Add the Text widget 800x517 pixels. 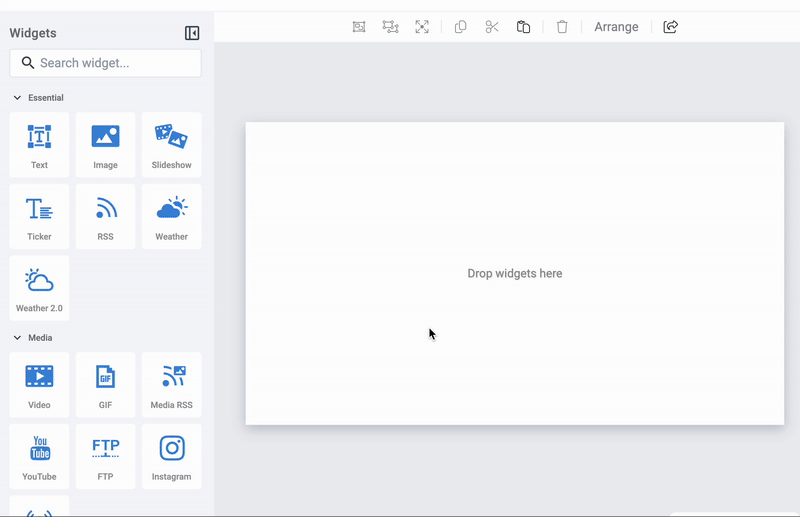tap(39, 145)
